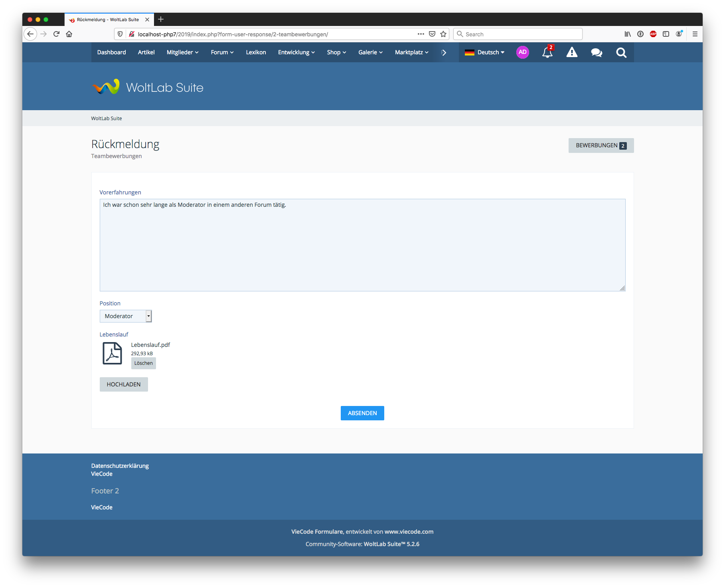The image size is (725, 588).
Task: Reload the page using the refresh icon
Action: coord(56,34)
